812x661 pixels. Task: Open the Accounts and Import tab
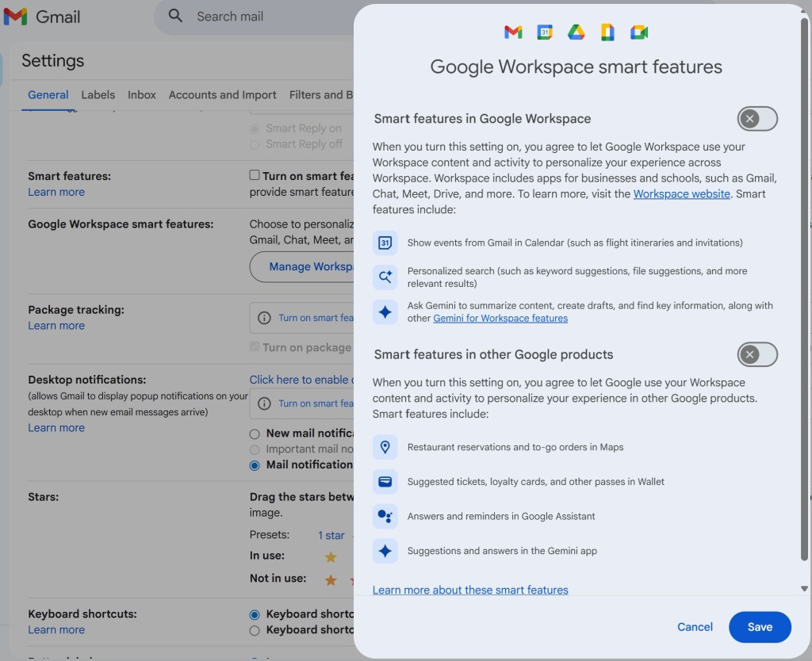[222, 94]
